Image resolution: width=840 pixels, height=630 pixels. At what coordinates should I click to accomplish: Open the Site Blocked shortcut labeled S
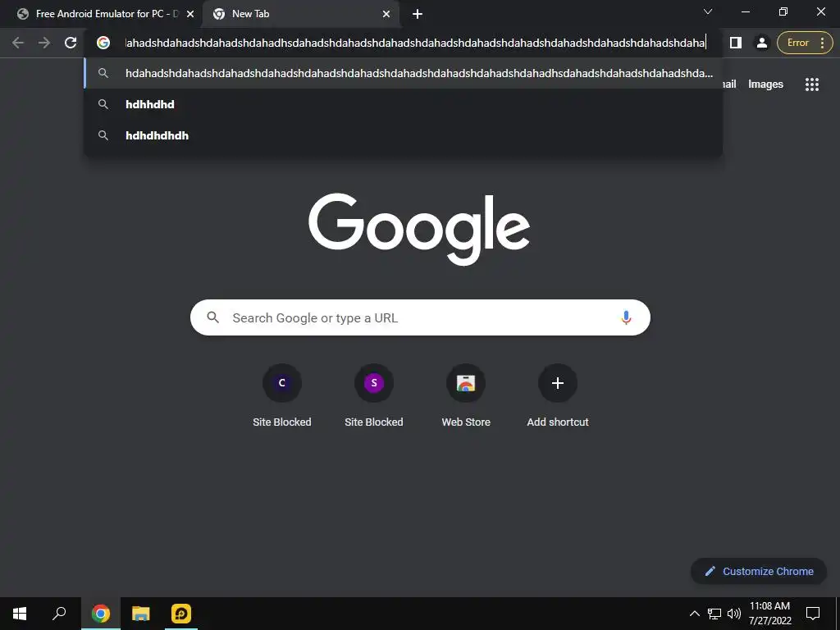tap(374, 395)
